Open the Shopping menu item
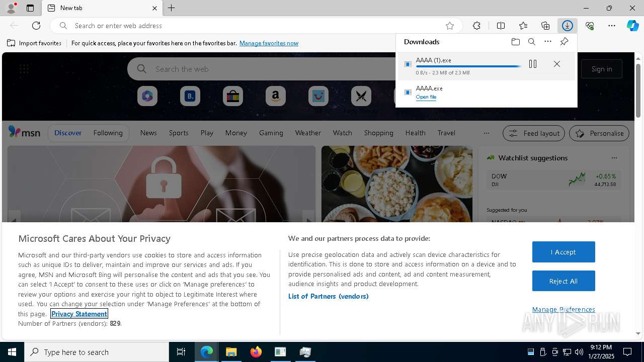644x362 pixels. pyautogui.click(x=379, y=133)
